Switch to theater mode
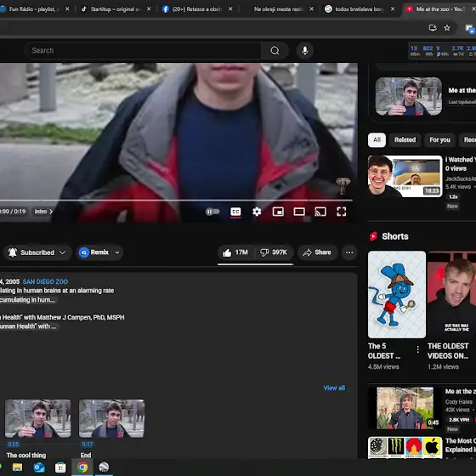The image size is (476, 476). pos(299,212)
